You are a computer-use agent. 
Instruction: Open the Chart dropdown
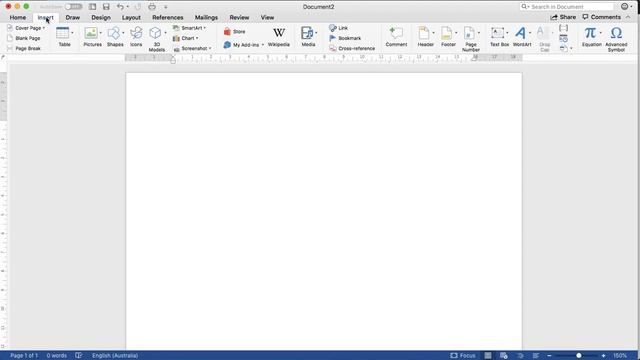(197, 38)
